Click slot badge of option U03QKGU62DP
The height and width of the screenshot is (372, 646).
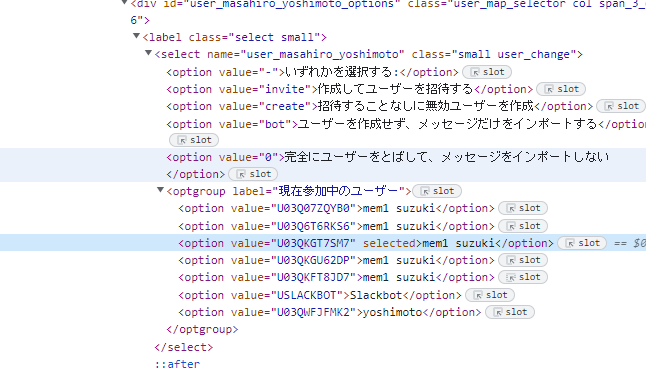523,260
